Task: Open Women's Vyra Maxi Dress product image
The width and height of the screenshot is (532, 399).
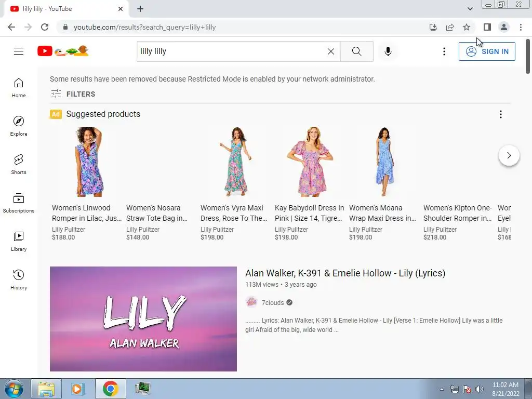Action: coord(236,162)
